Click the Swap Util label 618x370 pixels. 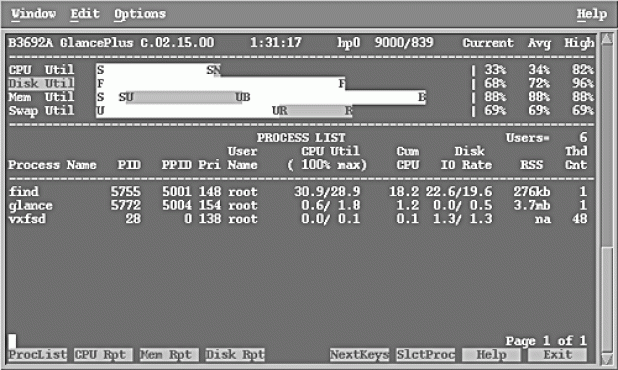pos(41,110)
